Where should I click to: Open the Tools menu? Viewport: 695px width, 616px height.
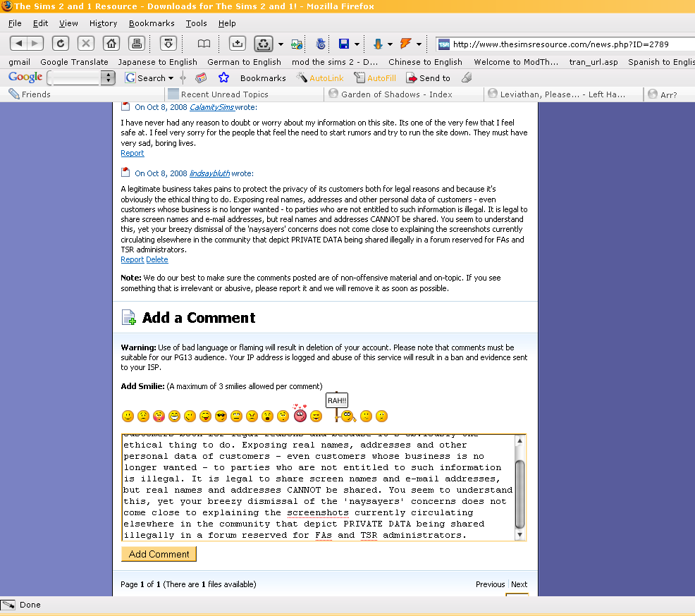click(197, 23)
